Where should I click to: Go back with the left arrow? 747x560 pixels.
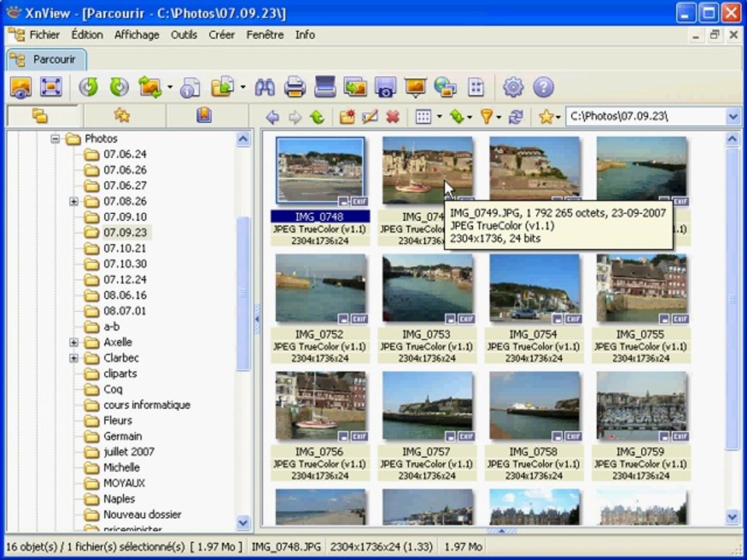[x=272, y=117]
